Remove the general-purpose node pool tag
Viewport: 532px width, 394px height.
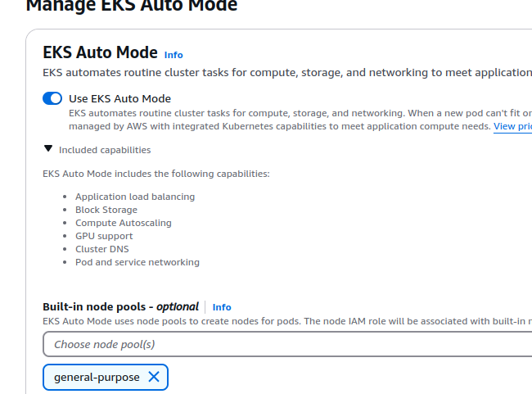point(154,377)
